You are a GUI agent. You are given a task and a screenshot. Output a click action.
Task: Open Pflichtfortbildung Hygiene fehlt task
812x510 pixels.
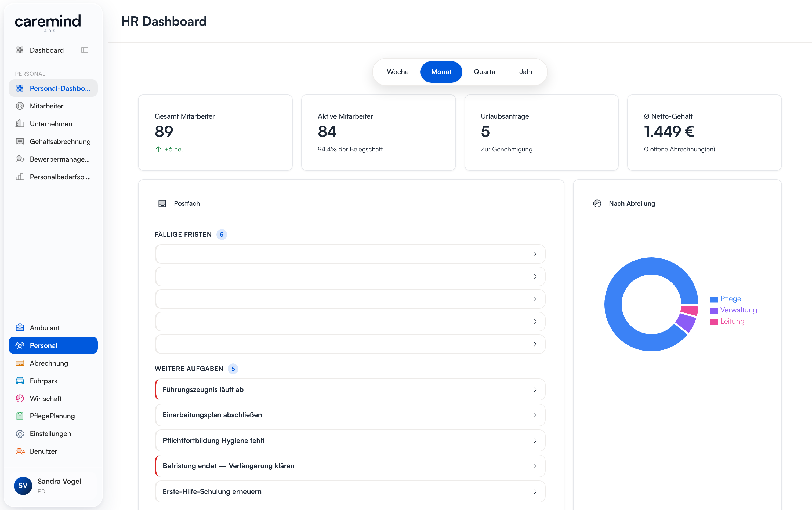(x=350, y=440)
